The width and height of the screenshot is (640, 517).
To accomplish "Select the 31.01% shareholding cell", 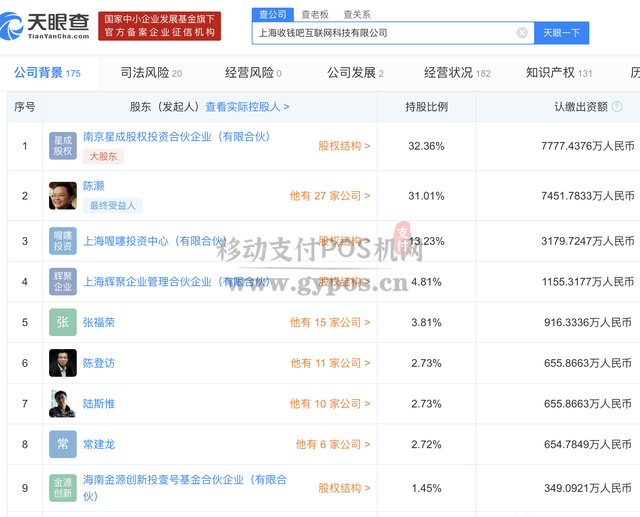I will coord(427,196).
